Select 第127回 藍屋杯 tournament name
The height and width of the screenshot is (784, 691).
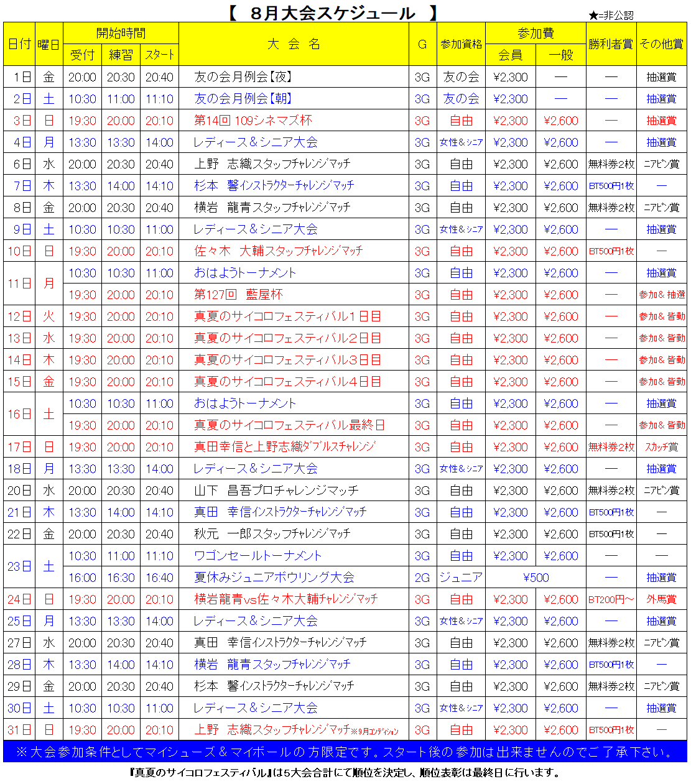[238, 295]
